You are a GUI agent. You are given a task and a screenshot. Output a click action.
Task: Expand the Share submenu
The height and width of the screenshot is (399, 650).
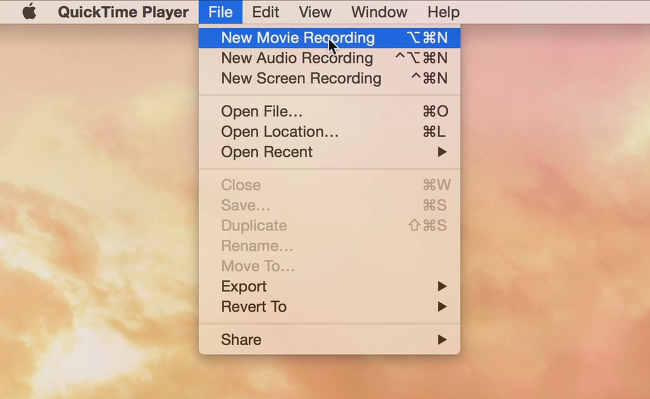pos(330,340)
